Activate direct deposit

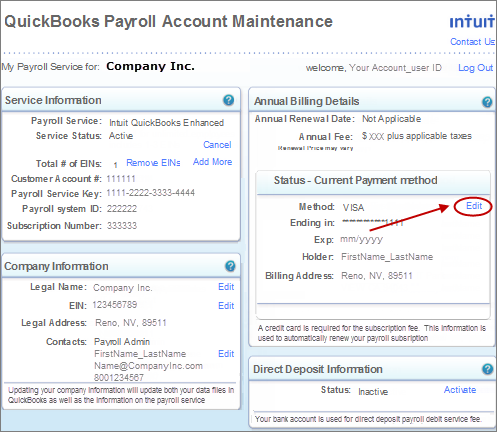(x=460, y=390)
